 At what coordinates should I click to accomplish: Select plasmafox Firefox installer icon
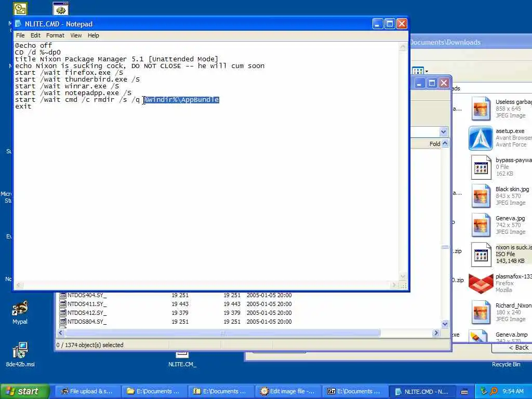click(x=481, y=283)
